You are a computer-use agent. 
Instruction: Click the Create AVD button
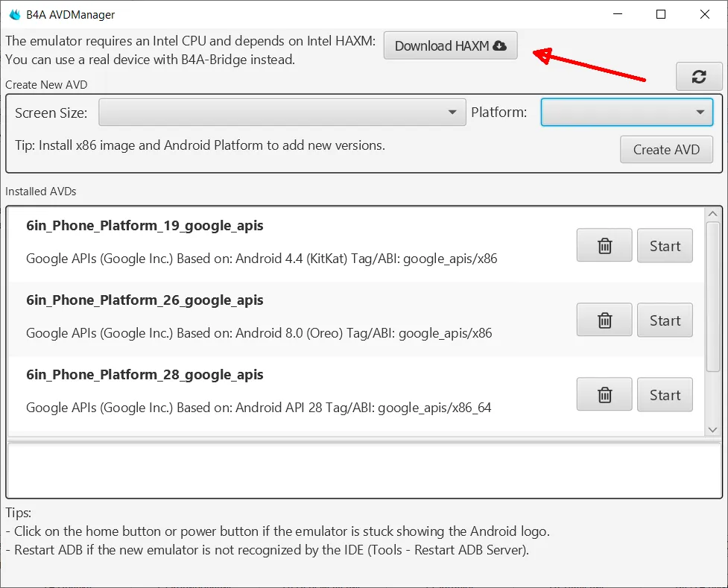[x=666, y=150]
